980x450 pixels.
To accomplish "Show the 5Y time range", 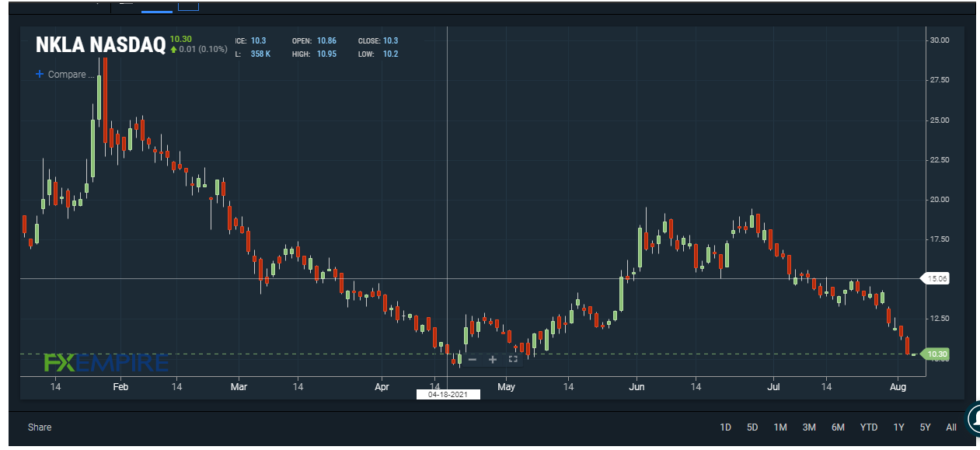I will [x=925, y=427].
